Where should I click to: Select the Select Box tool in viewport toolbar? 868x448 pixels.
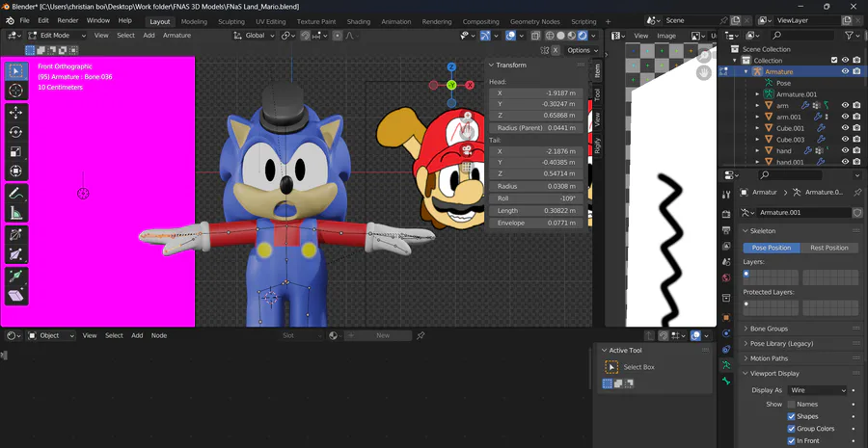[x=16, y=70]
